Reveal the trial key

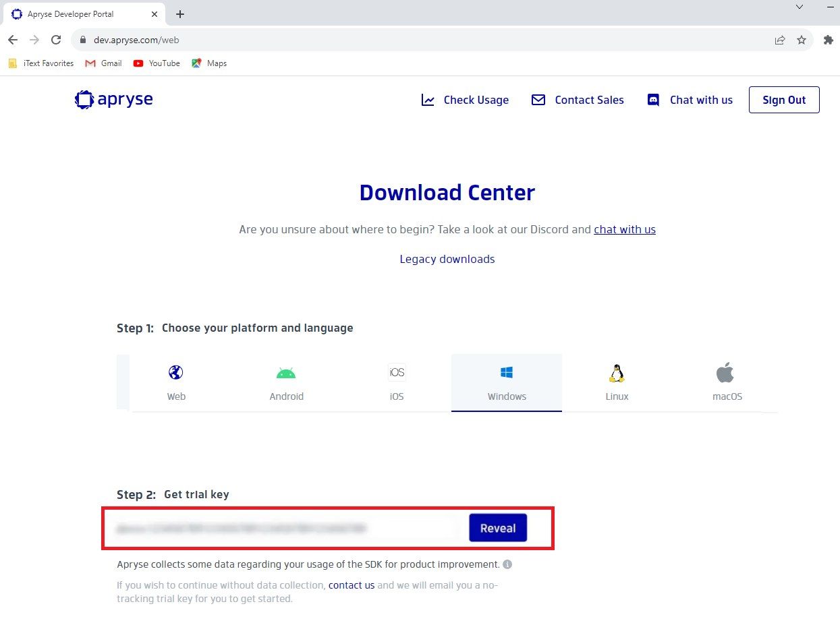pyautogui.click(x=498, y=528)
